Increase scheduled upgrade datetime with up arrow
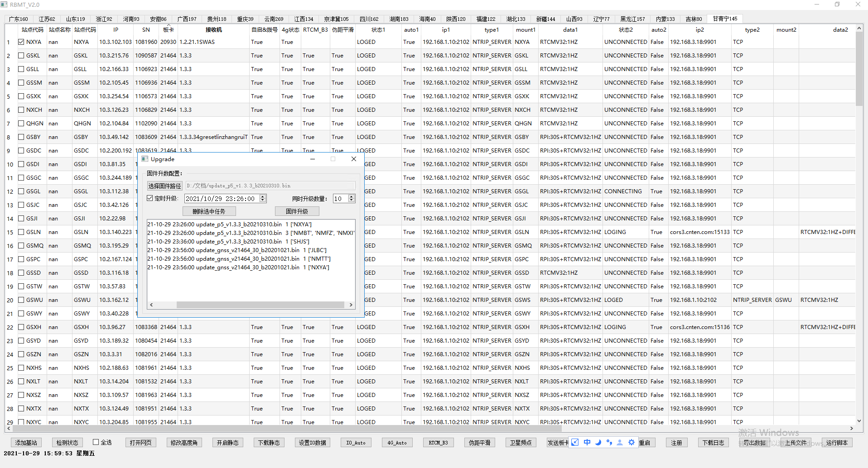 [263, 196]
